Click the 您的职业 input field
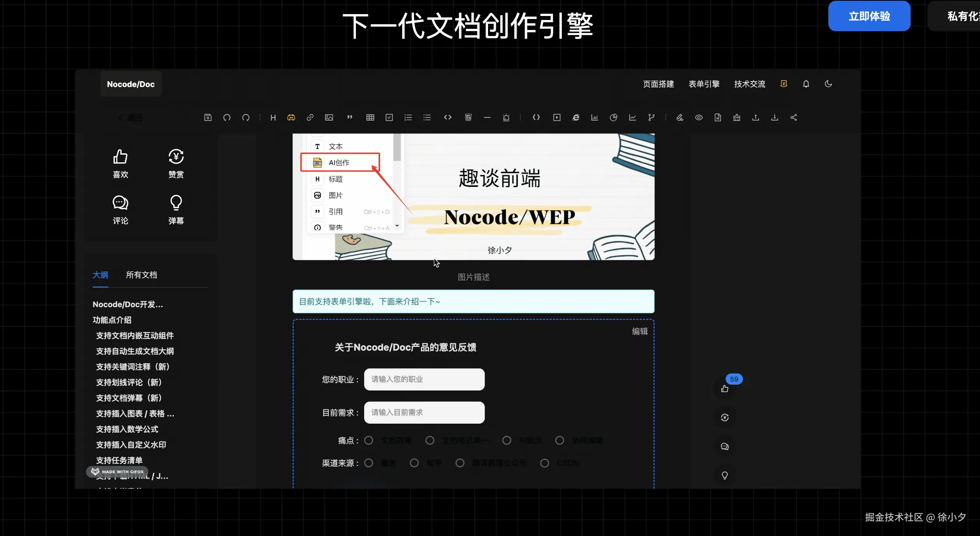The image size is (980, 536). coord(424,379)
